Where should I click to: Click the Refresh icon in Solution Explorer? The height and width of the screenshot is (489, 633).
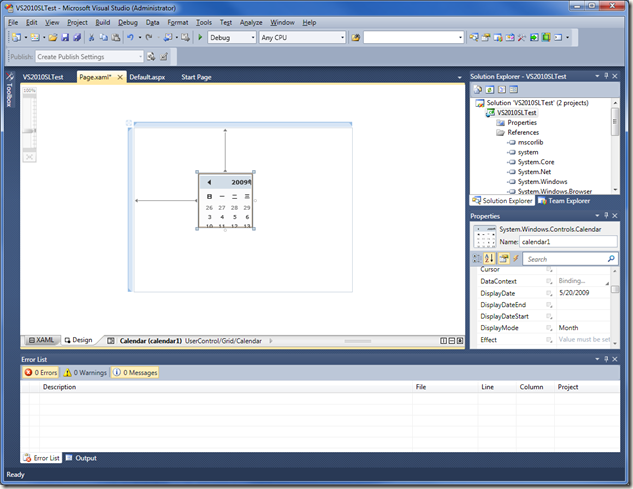490,89
